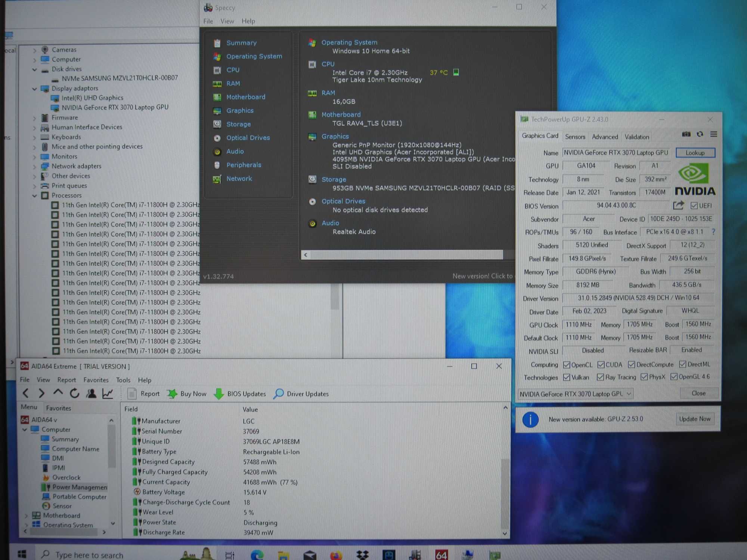The image size is (747, 560).
Task: Toggle the OpenGL 4.6 checkbox in GPU-Z
Action: coord(674,377)
